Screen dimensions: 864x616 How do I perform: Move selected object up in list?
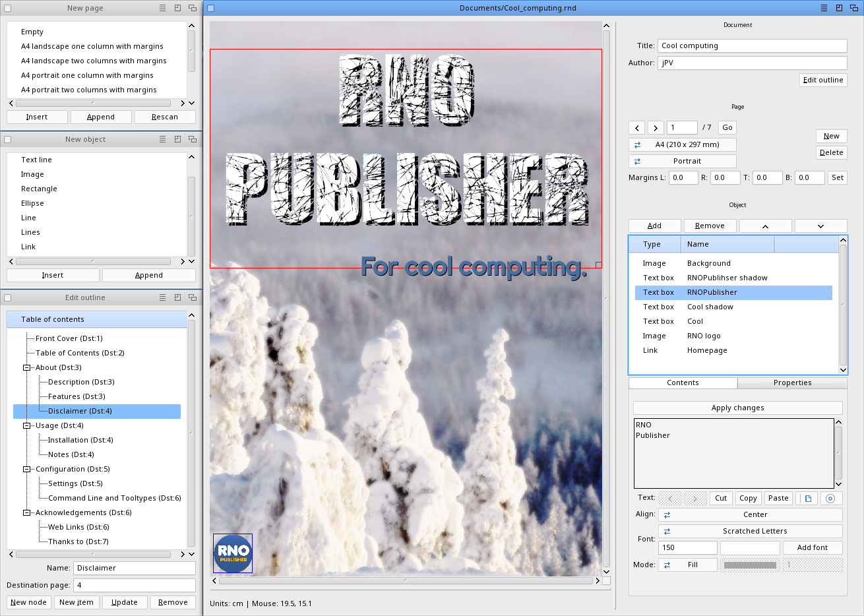click(x=765, y=226)
